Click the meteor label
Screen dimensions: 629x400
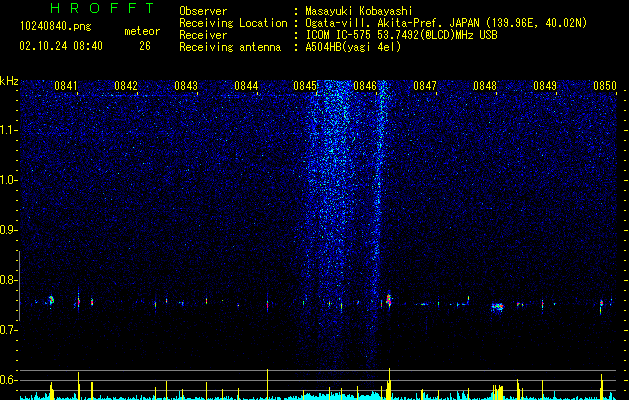click(x=142, y=31)
